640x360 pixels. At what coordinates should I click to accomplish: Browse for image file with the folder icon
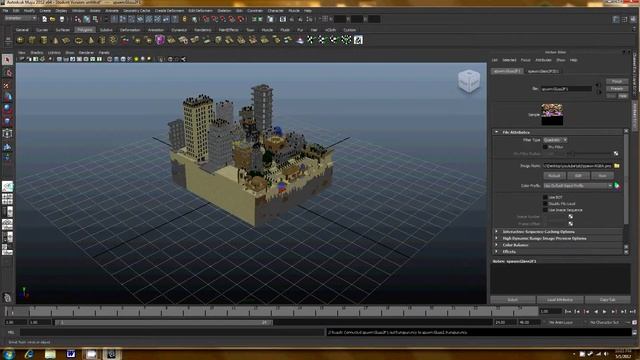point(617,166)
